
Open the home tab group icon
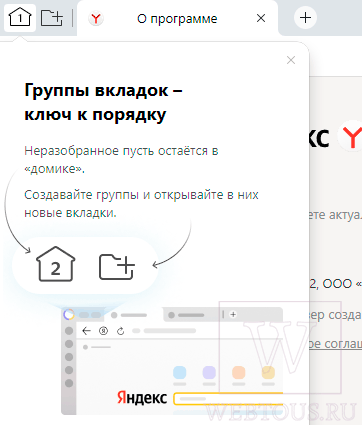(20, 18)
